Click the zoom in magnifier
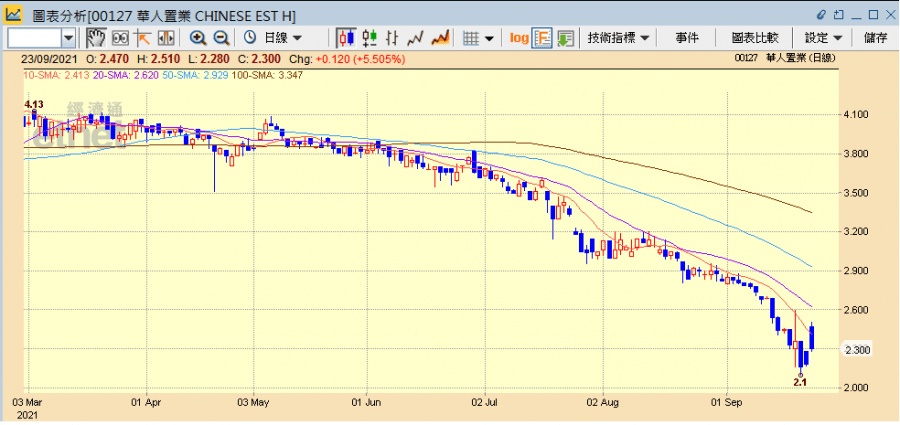Image resolution: width=900 pixels, height=425 pixels. point(198,38)
